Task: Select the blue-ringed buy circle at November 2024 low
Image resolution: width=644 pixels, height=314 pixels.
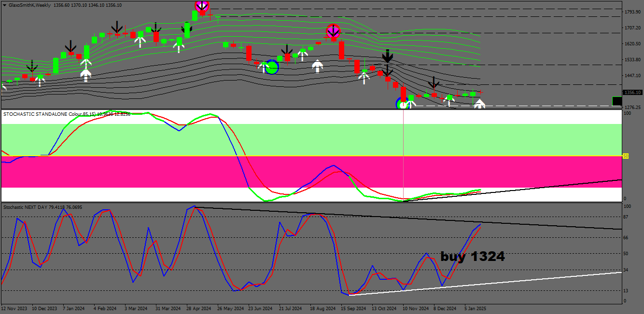Action: pyautogui.click(x=402, y=103)
